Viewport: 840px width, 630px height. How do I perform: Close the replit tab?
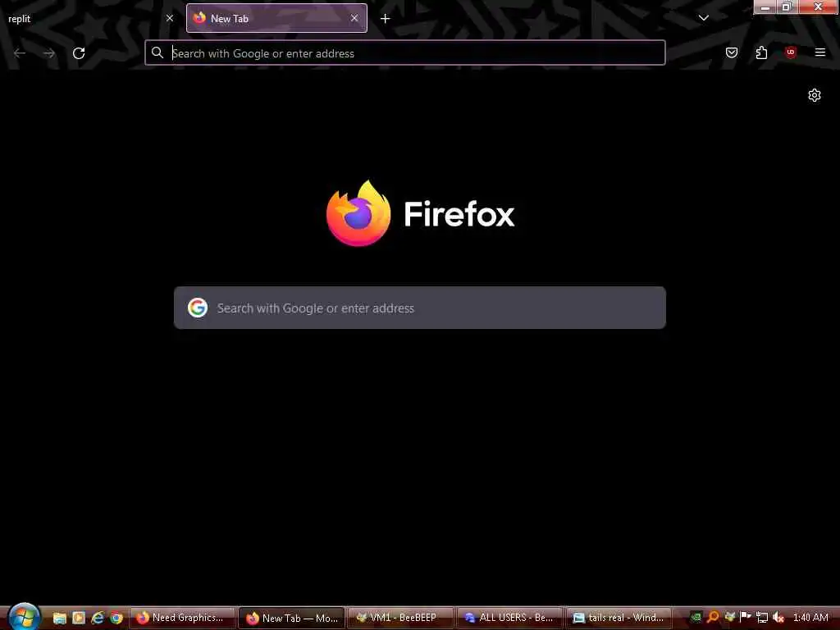170,18
